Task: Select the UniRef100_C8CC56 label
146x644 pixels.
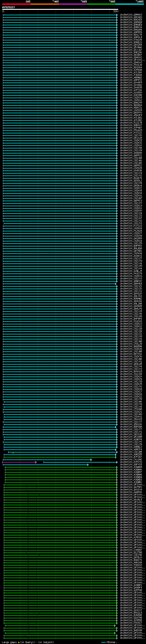Action: 131,555
